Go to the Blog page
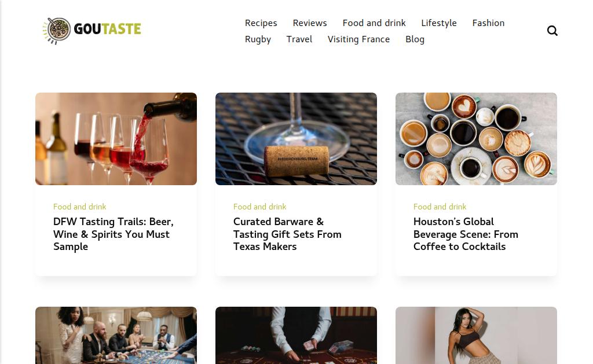Viewport: 593px width, 364px height. tap(415, 39)
